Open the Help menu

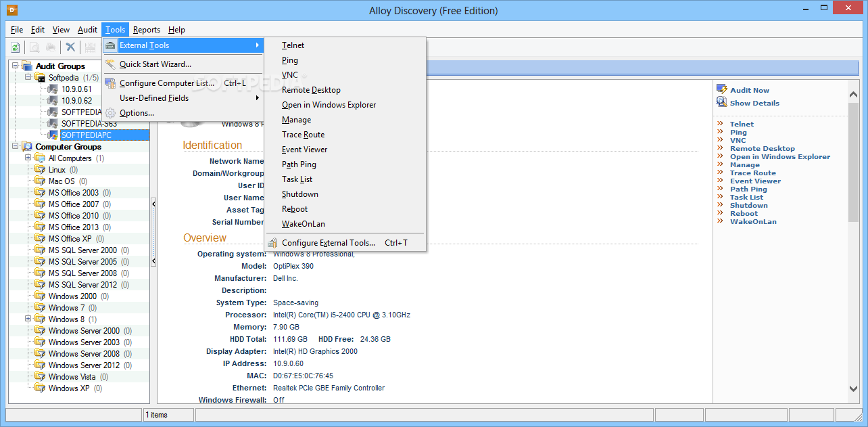(x=176, y=30)
